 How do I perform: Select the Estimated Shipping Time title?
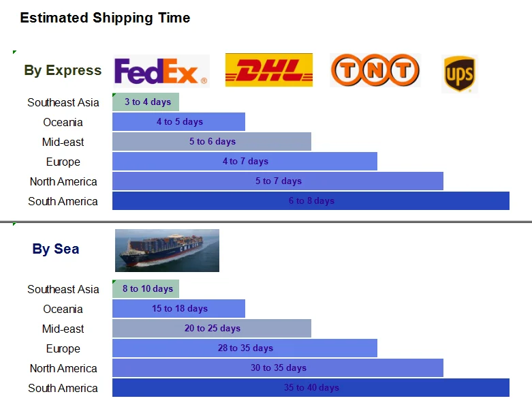105,18
